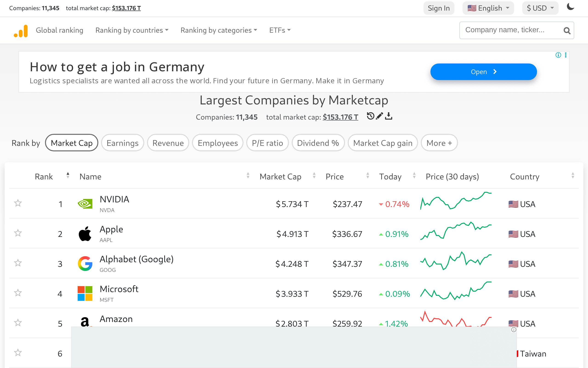
Task: Select the Market Cap gain ranking tab
Action: [383, 143]
